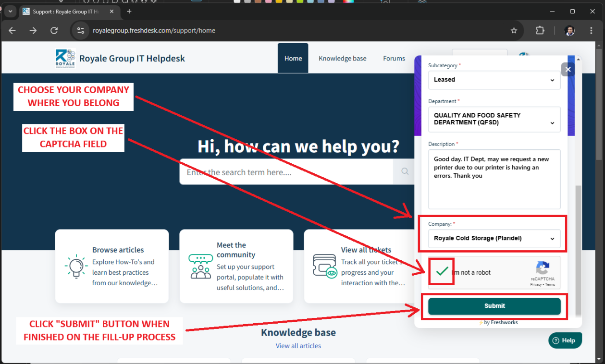This screenshot has height=364, width=605.
Task: Click the Help widget button
Action: 565,340
